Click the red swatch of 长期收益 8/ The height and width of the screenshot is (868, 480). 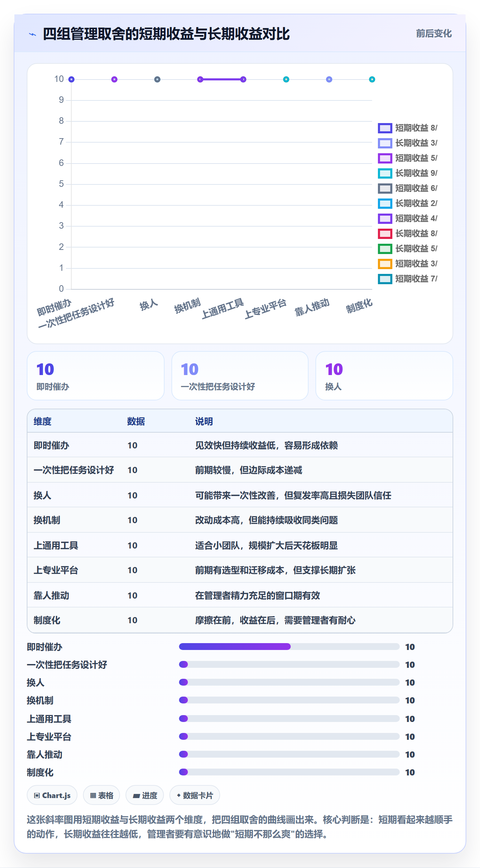coord(385,233)
